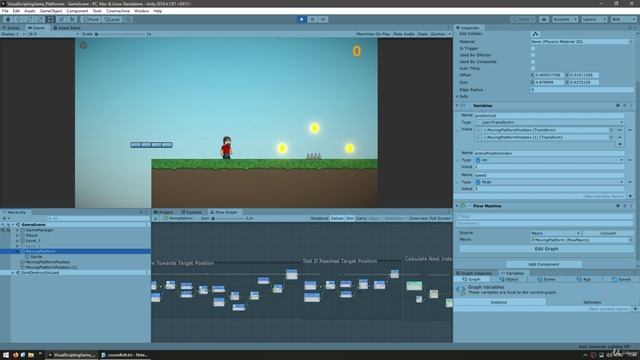The width and height of the screenshot is (640, 360).
Task: Click the game view settings gear
Action: (x=84, y=45)
